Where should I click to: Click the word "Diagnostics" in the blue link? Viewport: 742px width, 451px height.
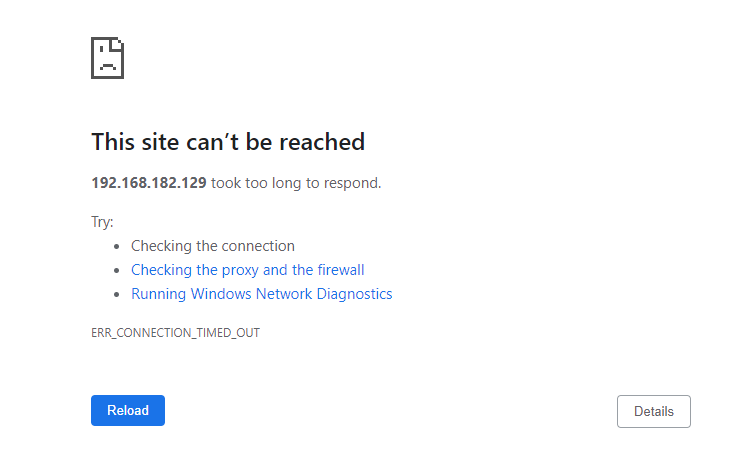(354, 294)
